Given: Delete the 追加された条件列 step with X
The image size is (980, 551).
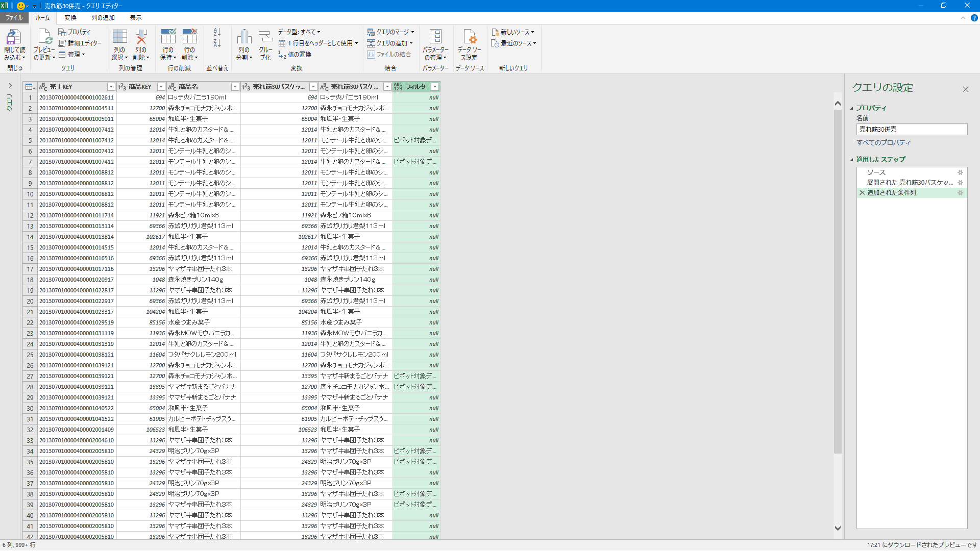Looking at the screenshot, I should click(862, 193).
